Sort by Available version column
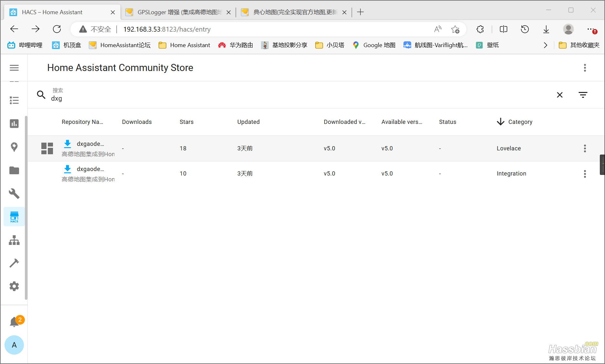605x364 pixels. [402, 122]
